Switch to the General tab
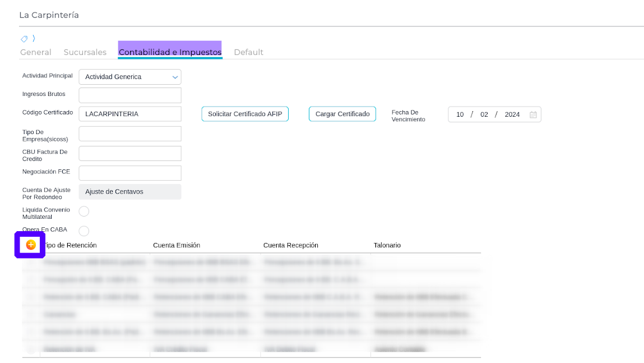 click(x=36, y=52)
